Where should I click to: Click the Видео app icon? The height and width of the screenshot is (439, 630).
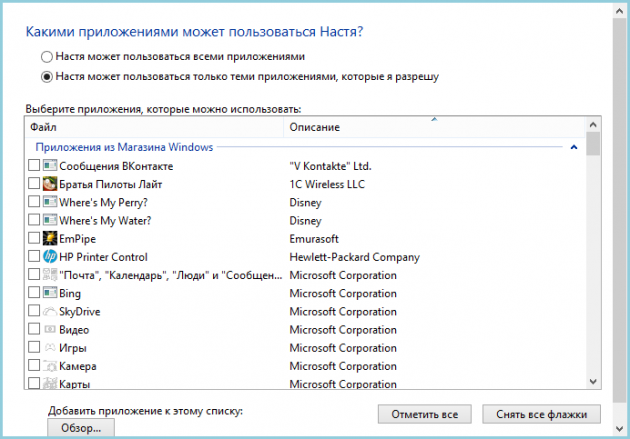[x=50, y=329]
